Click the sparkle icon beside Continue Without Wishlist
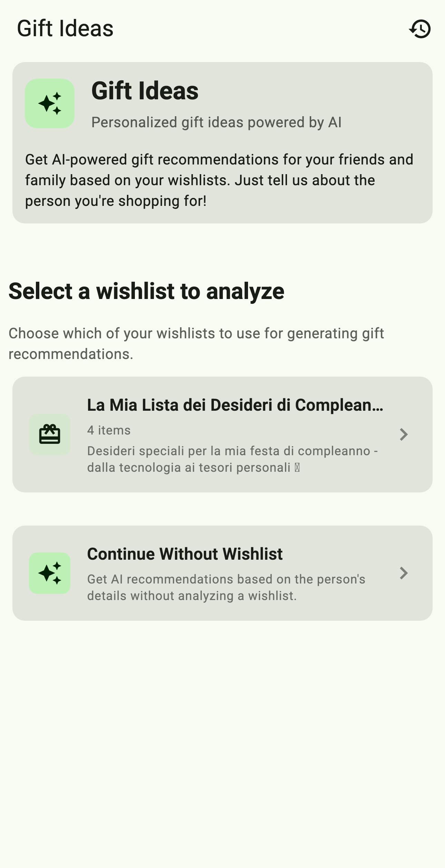 [x=50, y=573]
